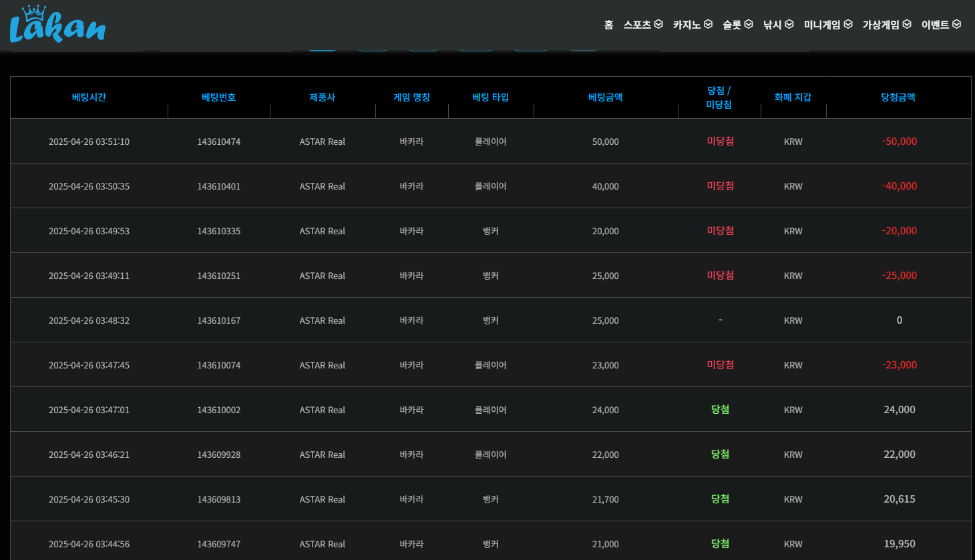Click the hexagon arrow icon beside 스포츠

click(658, 25)
